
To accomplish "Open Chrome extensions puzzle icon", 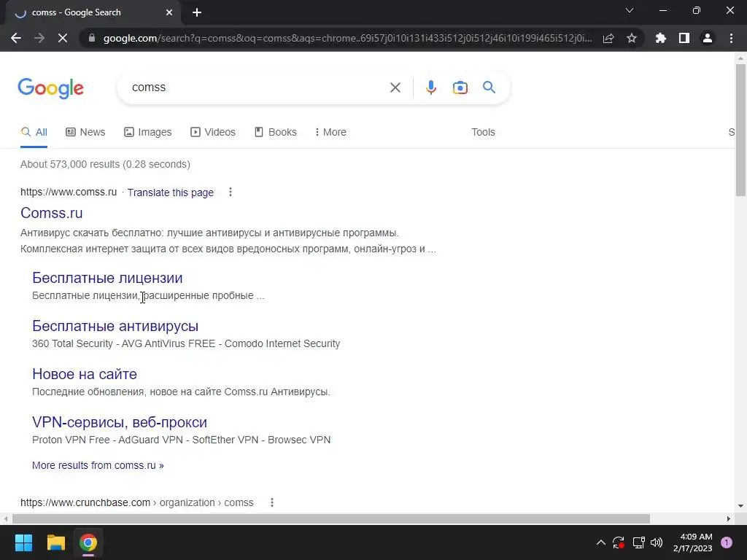I will [661, 38].
